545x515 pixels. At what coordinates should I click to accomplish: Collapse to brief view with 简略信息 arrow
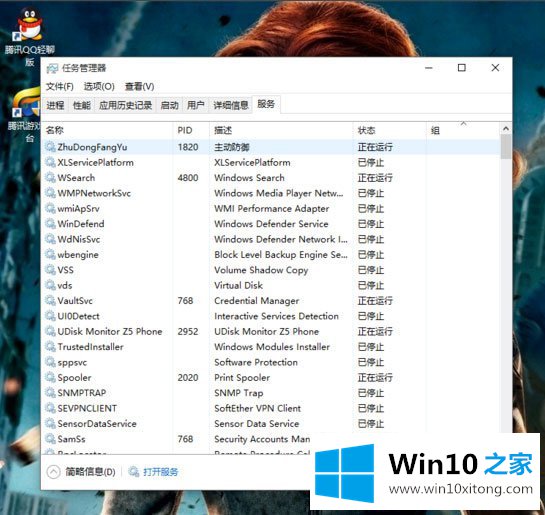(x=53, y=472)
